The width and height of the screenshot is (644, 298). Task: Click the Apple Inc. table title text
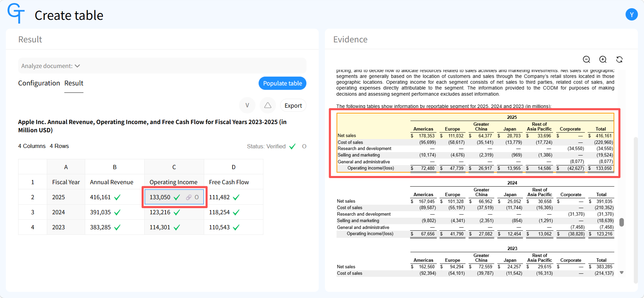coord(152,126)
